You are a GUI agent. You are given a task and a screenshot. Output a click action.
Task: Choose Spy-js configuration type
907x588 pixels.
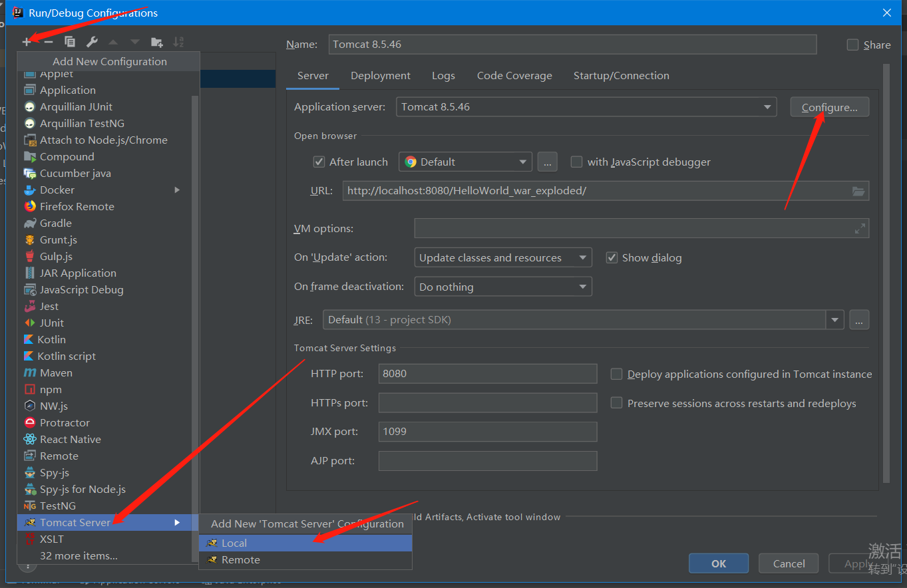tap(104, 472)
